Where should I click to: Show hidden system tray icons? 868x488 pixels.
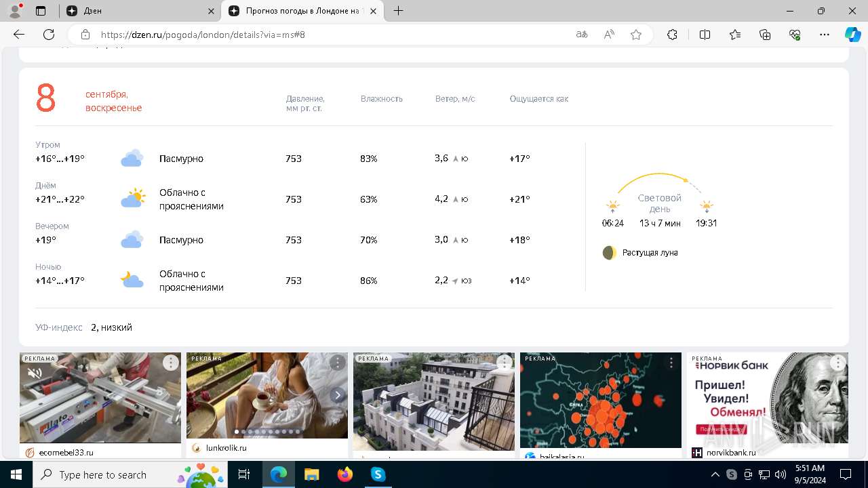pos(715,474)
